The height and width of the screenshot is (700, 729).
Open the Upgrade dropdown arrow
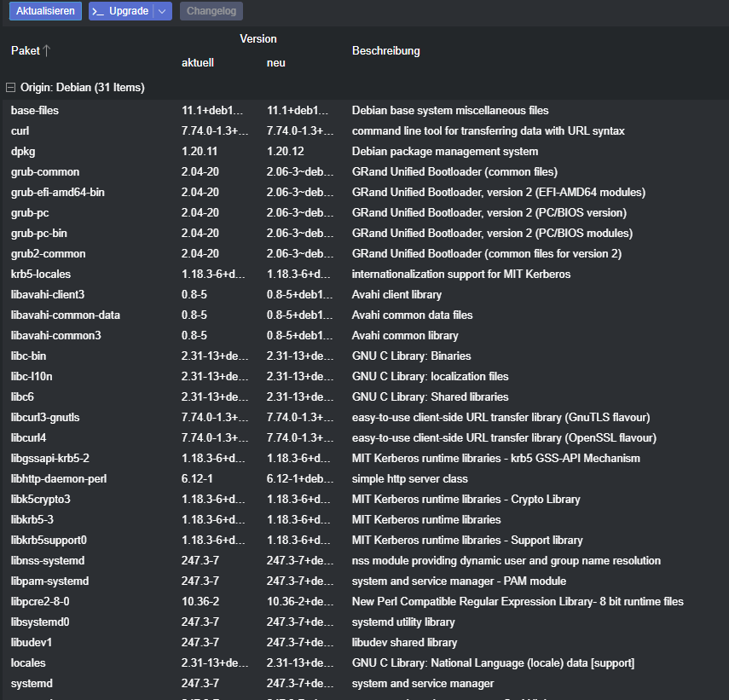coord(162,11)
